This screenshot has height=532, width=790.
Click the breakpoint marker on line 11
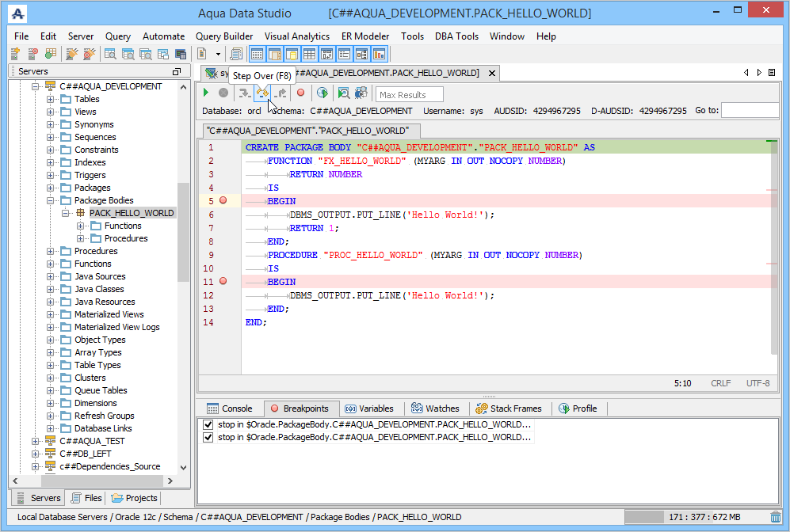pyautogui.click(x=223, y=282)
